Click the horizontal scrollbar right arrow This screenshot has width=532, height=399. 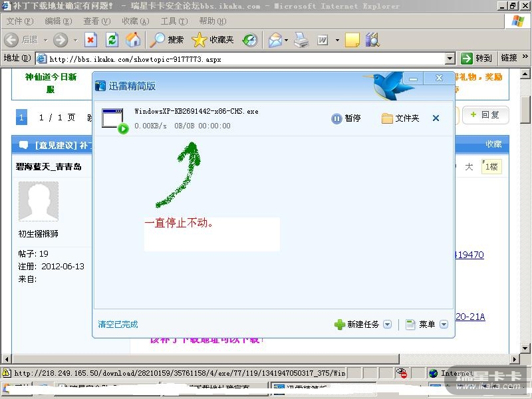(x=515, y=358)
